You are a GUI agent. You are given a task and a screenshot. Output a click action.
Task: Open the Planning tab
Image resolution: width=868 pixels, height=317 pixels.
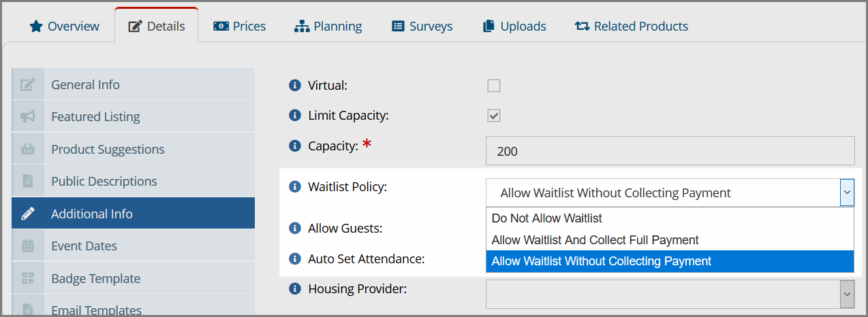(x=328, y=26)
